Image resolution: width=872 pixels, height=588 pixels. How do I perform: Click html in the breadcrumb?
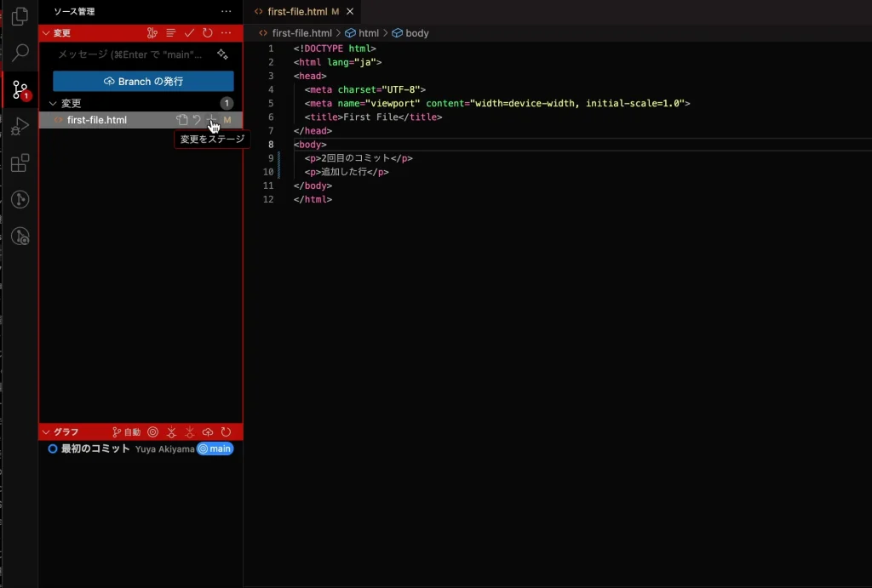click(368, 33)
